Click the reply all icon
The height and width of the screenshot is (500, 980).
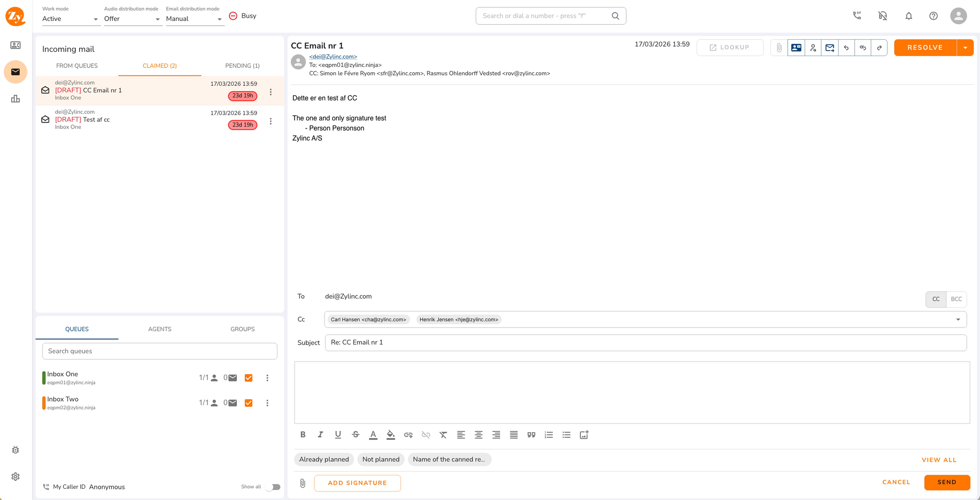[863, 47]
